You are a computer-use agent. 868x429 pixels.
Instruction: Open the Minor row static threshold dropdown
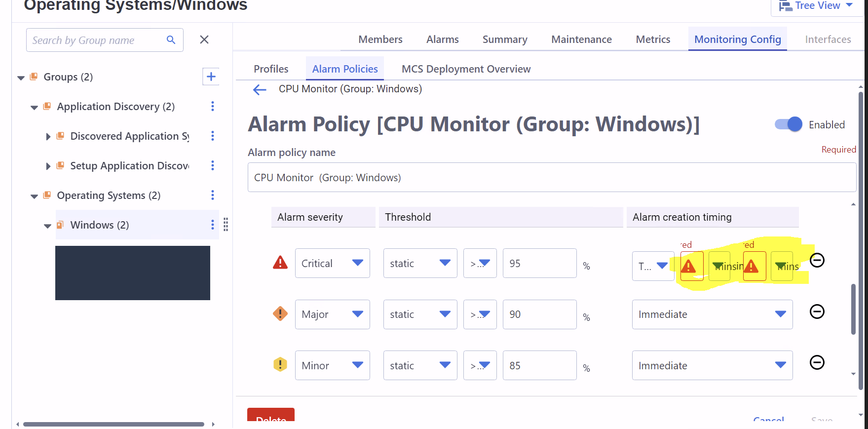420,365
